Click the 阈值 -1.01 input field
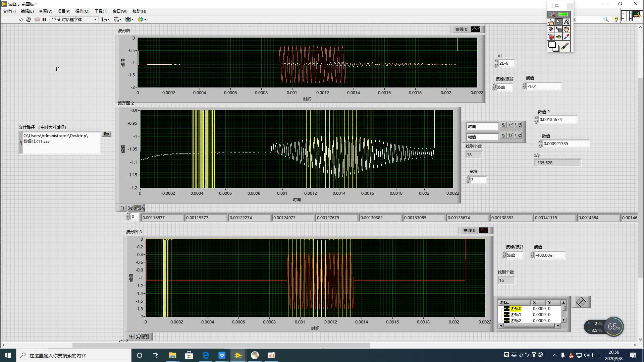 [x=543, y=86]
